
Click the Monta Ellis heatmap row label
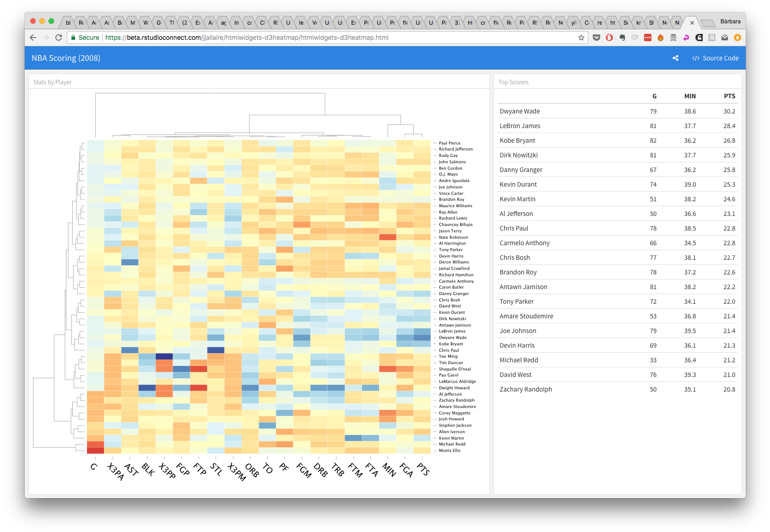point(450,451)
